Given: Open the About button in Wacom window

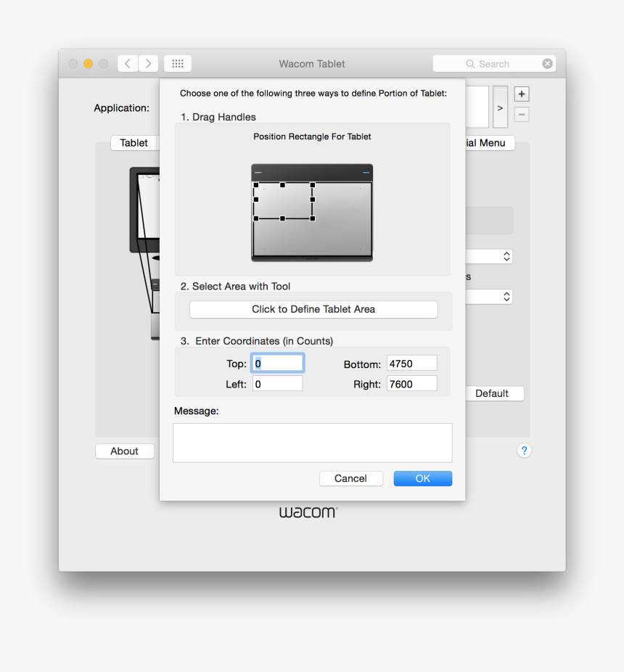Looking at the screenshot, I should point(125,451).
